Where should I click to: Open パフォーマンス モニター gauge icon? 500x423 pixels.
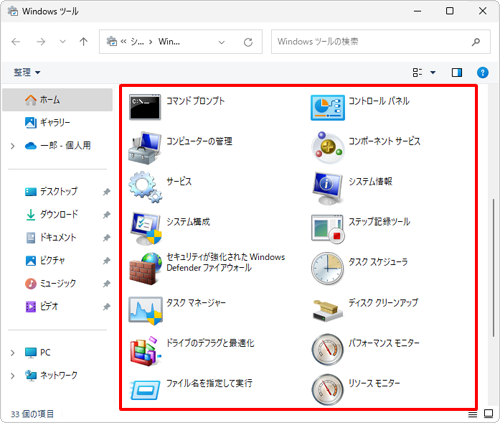pyautogui.click(x=327, y=349)
